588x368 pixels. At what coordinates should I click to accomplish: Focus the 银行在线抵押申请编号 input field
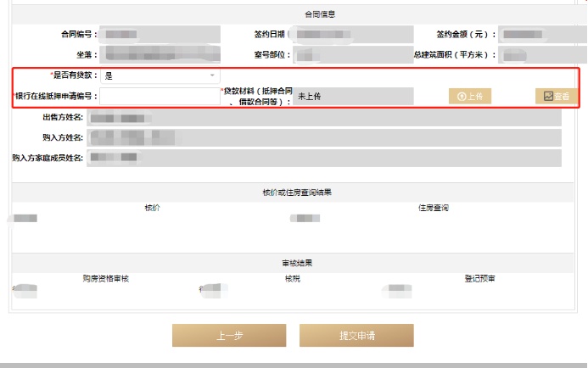pyautogui.click(x=160, y=96)
